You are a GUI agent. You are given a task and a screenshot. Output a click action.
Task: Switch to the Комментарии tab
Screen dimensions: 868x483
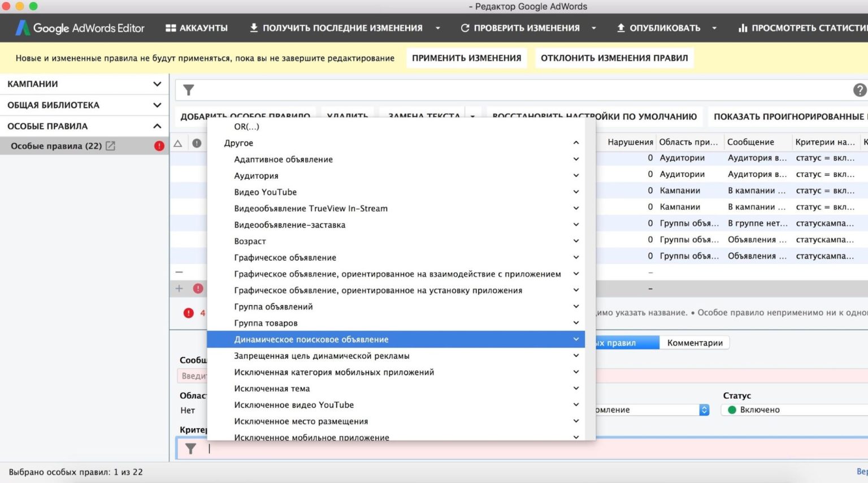pos(694,342)
